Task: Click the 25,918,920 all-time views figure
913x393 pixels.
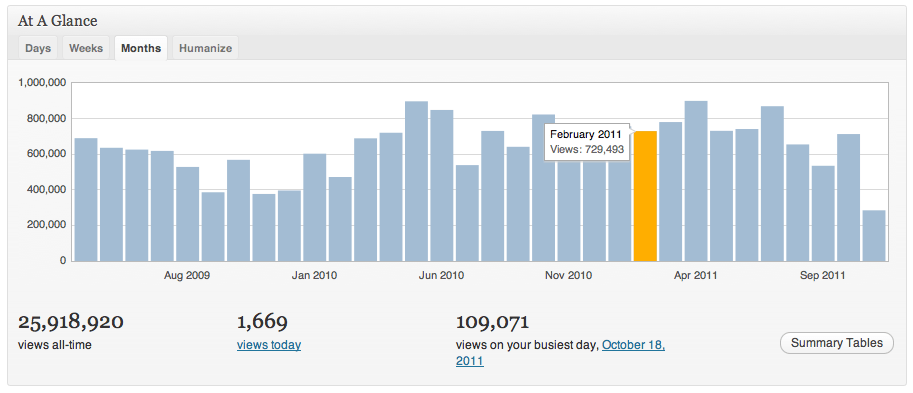Action: [x=70, y=322]
